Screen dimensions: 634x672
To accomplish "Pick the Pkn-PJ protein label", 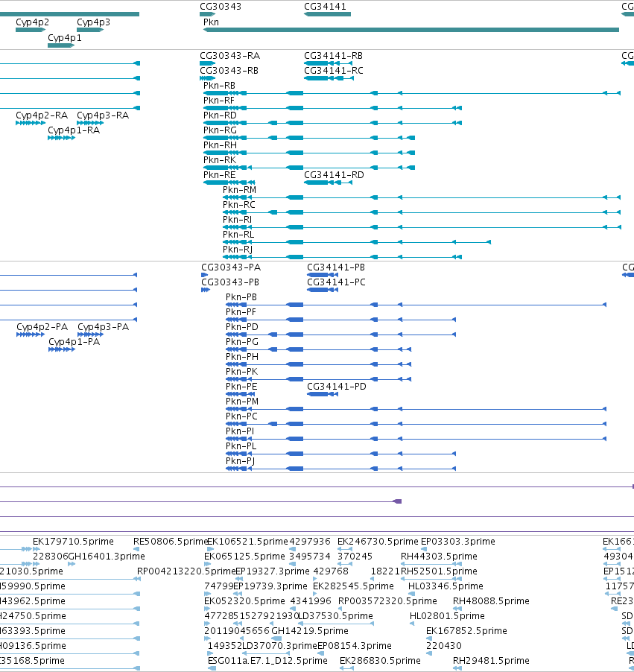I will click(x=241, y=461).
